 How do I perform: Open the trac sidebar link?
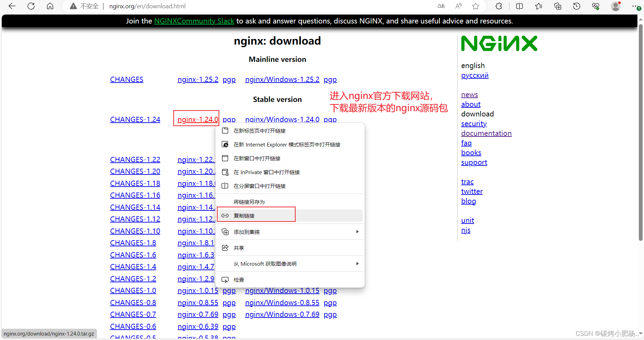(x=467, y=182)
